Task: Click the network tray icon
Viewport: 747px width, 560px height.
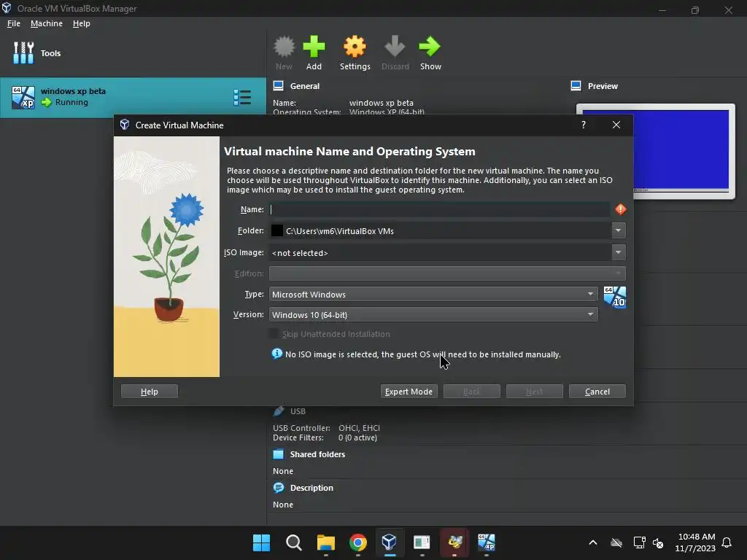Action: coord(639,542)
